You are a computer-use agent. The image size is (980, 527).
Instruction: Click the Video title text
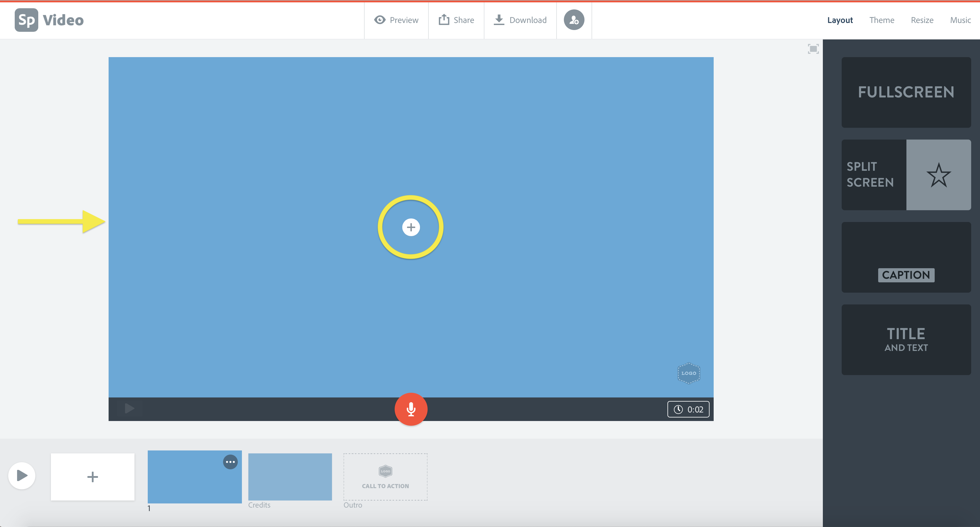(63, 20)
